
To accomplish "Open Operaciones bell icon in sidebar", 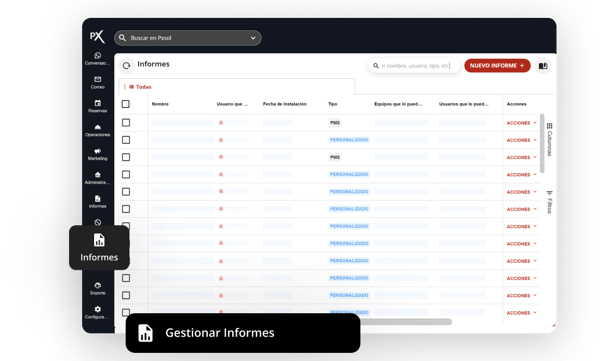I will (98, 130).
